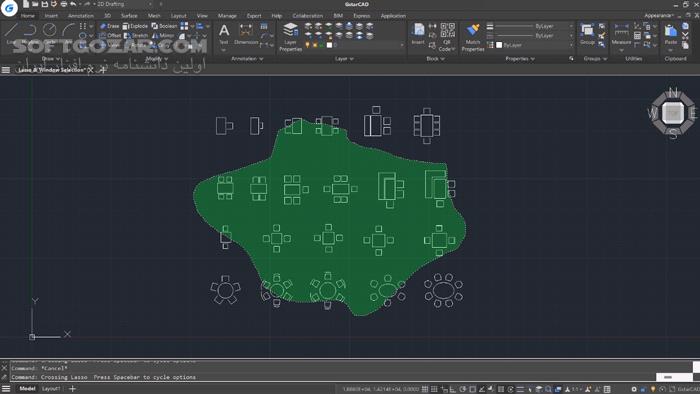Switch to the Layout1 tab

(50, 389)
